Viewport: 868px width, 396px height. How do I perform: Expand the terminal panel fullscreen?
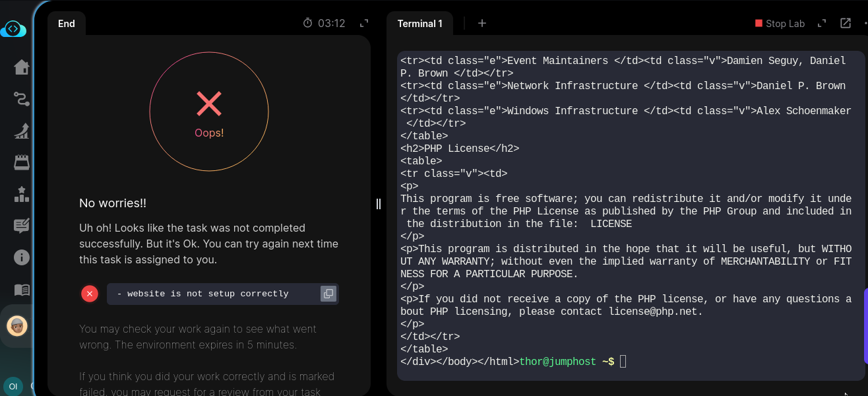(x=822, y=23)
